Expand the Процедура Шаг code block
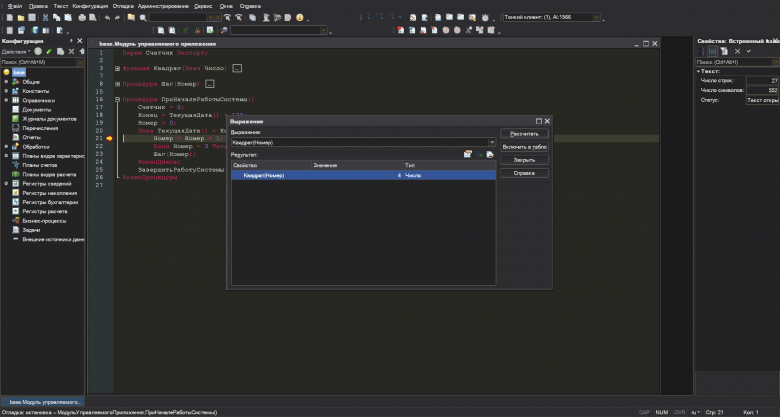Viewport: 780px width, 417px height. click(x=117, y=84)
